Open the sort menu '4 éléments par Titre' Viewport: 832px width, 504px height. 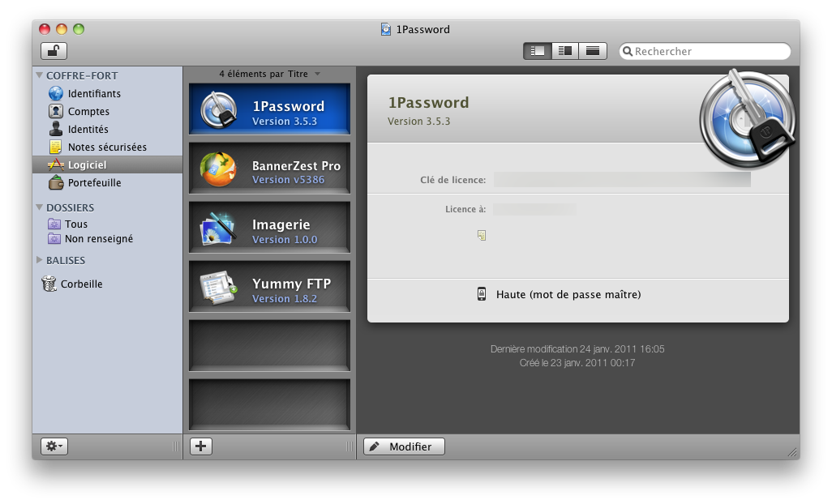269,74
